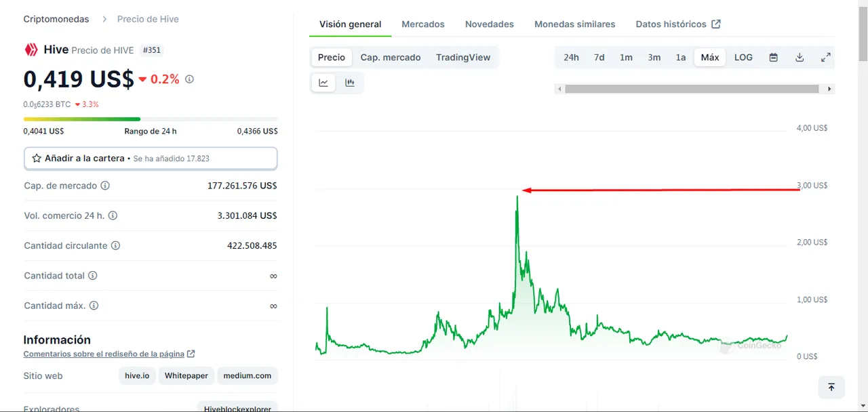Open the Novedades tab
The image size is (868, 412).
click(x=490, y=24)
